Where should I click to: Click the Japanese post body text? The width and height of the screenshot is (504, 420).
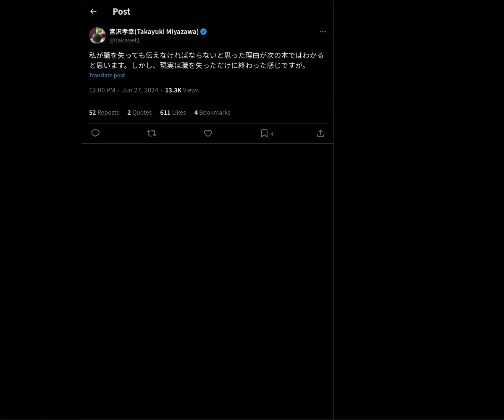tap(206, 60)
